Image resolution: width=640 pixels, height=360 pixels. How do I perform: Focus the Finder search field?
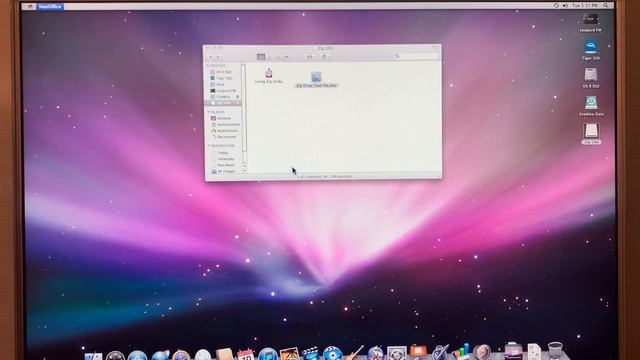(x=416, y=56)
